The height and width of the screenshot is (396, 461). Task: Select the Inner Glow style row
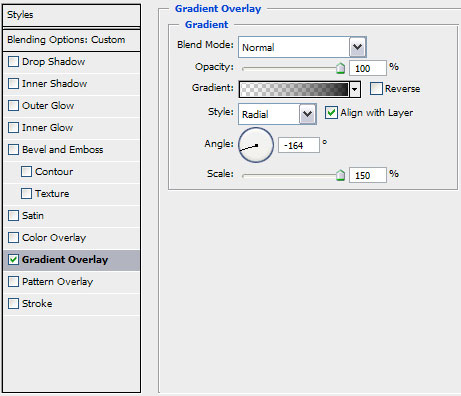coord(72,128)
